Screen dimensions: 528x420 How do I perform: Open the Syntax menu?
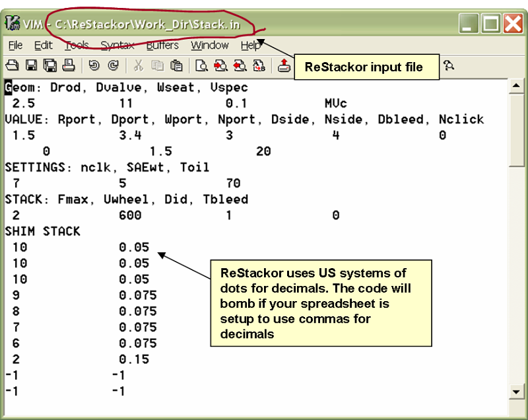pyautogui.click(x=117, y=45)
